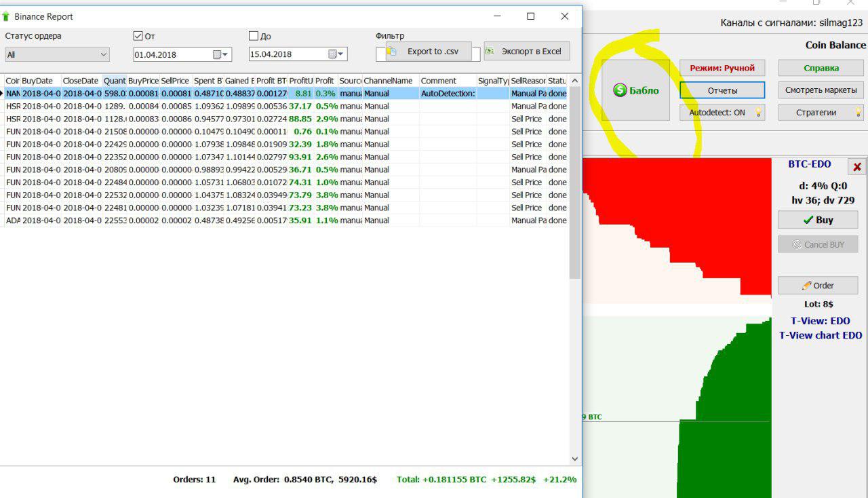
Task: Close the BTC-EDO panel with red X
Action: click(x=857, y=167)
